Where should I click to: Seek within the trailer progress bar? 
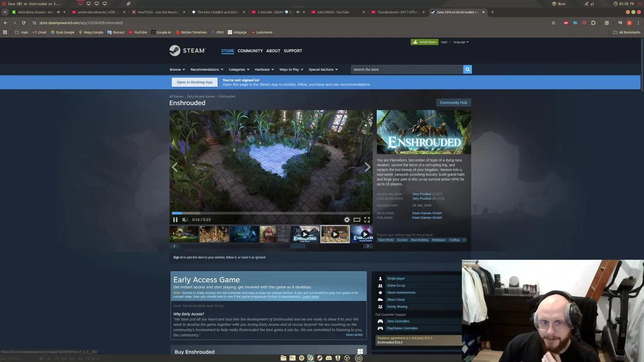[x=271, y=213]
